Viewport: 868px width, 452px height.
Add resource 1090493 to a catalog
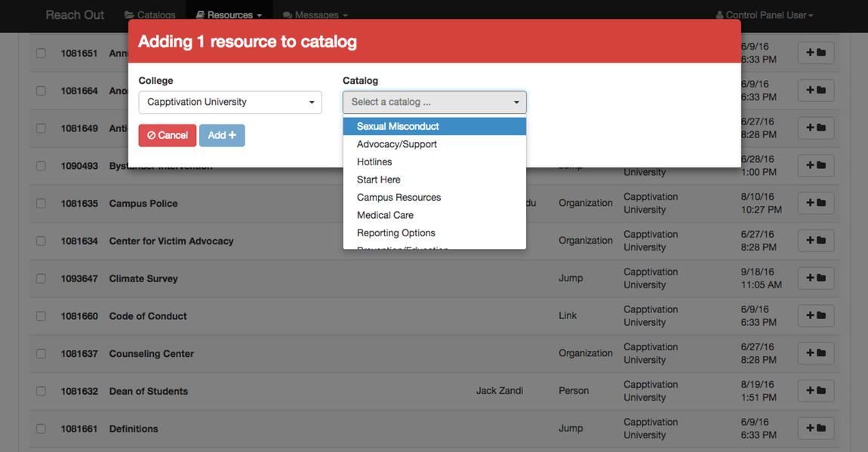pos(816,165)
